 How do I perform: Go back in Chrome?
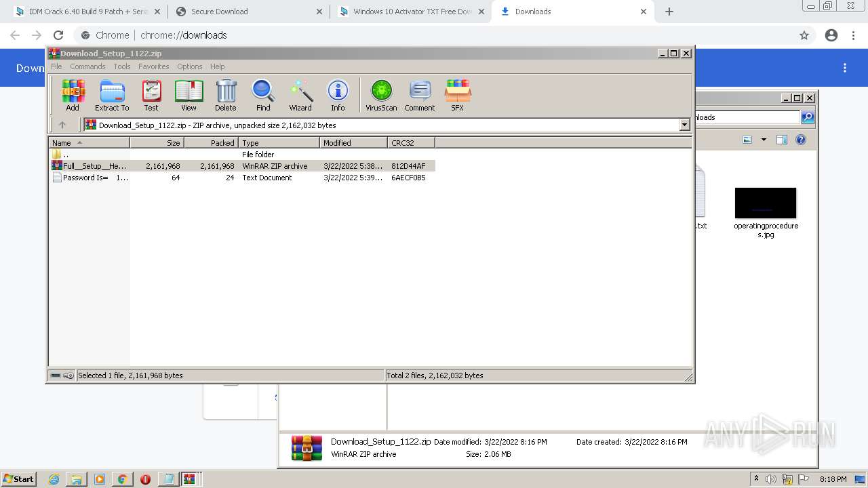[x=15, y=35]
